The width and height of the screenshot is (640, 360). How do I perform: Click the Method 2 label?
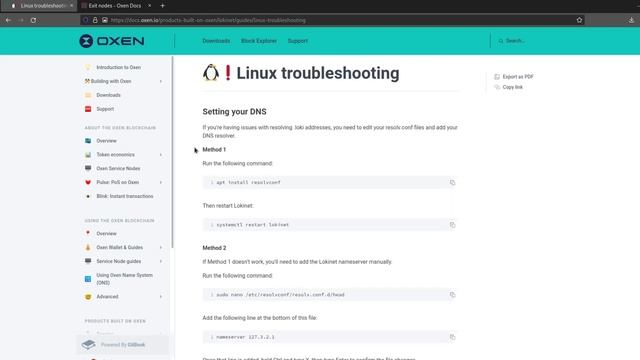(214, 248)
